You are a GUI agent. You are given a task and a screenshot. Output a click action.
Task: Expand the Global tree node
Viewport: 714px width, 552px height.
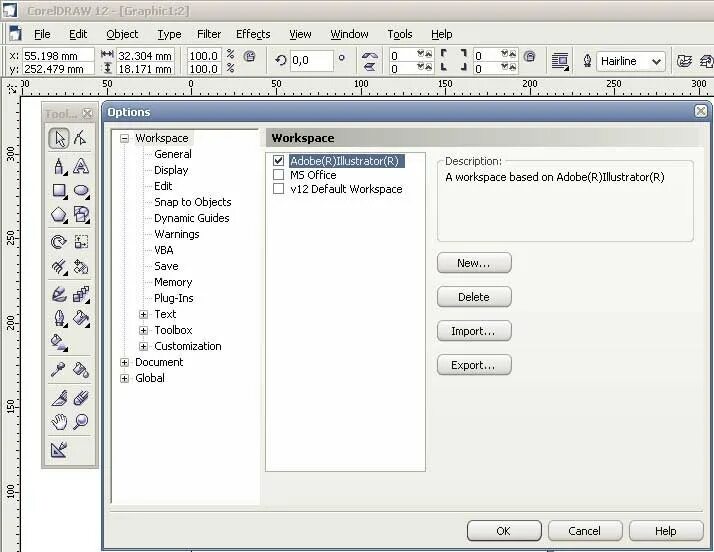coord(124,378)
